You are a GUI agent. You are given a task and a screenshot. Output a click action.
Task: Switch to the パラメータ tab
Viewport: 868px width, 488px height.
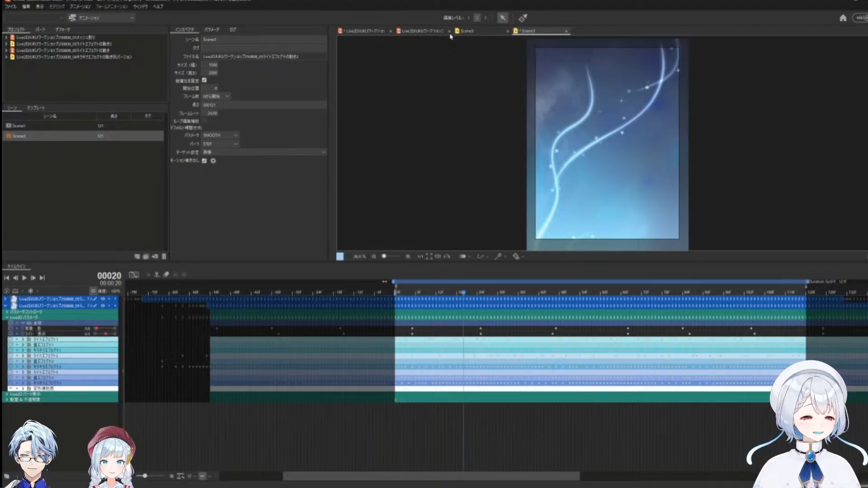coord(212,29)
